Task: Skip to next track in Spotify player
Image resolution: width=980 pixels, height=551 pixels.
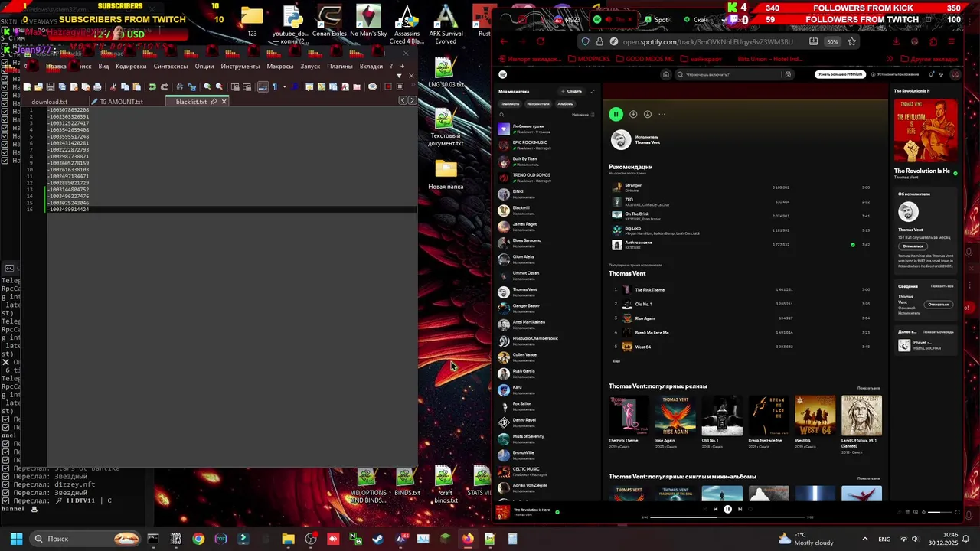Action: [x=740, y=509]
